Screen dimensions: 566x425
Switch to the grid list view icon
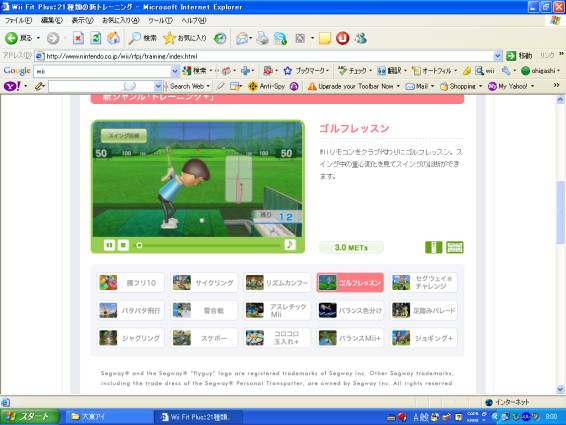[x=454, y=247]
